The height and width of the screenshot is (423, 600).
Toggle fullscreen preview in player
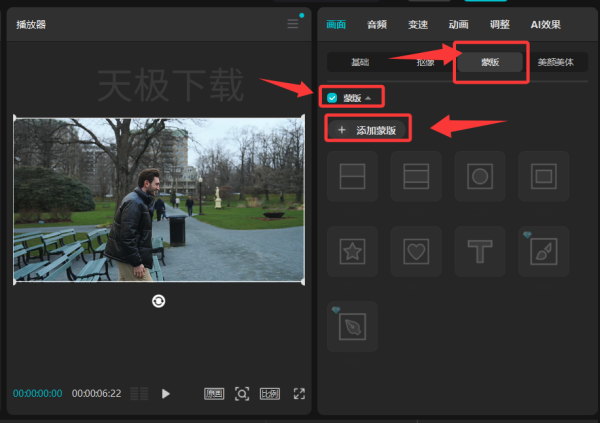tap(299, 394)
